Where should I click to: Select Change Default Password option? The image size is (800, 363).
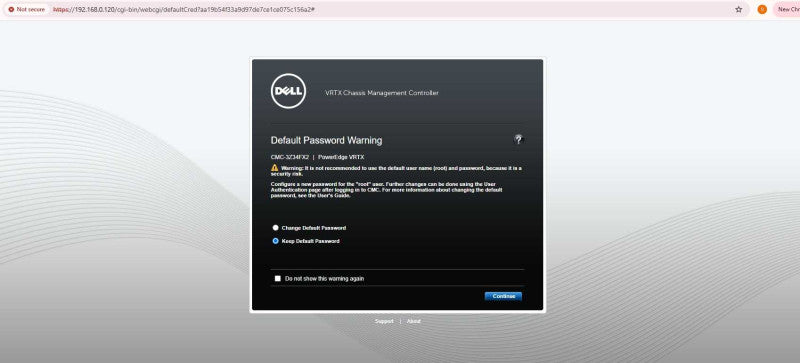[276, 228]
